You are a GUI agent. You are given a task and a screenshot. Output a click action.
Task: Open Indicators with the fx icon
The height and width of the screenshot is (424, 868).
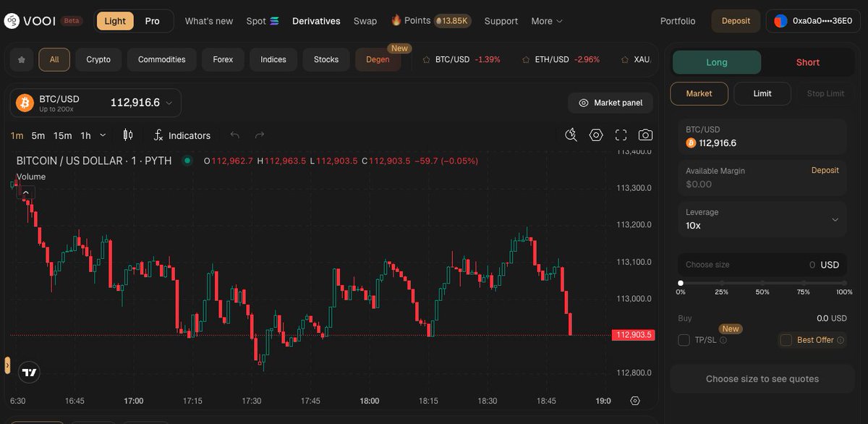pyautogui.click(x=182, y=135)
